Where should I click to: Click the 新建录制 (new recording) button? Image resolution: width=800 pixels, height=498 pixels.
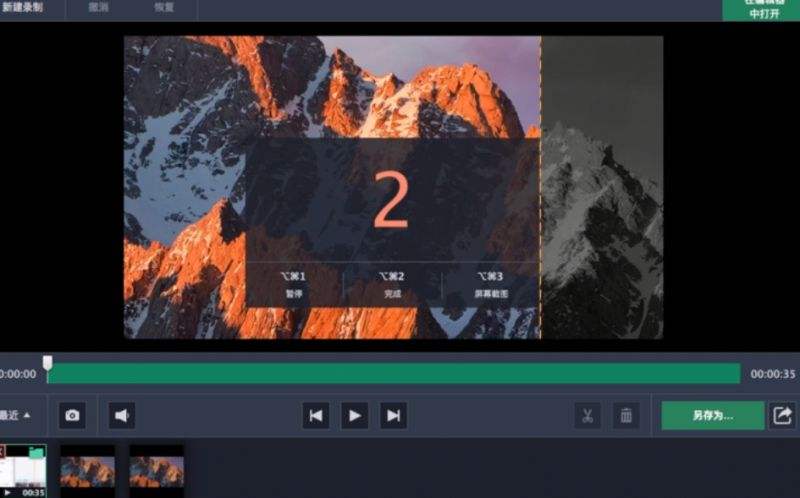coord(24,8)
